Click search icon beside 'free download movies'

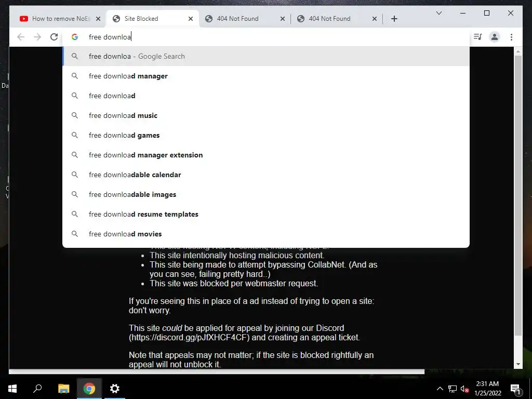point(75,234)
